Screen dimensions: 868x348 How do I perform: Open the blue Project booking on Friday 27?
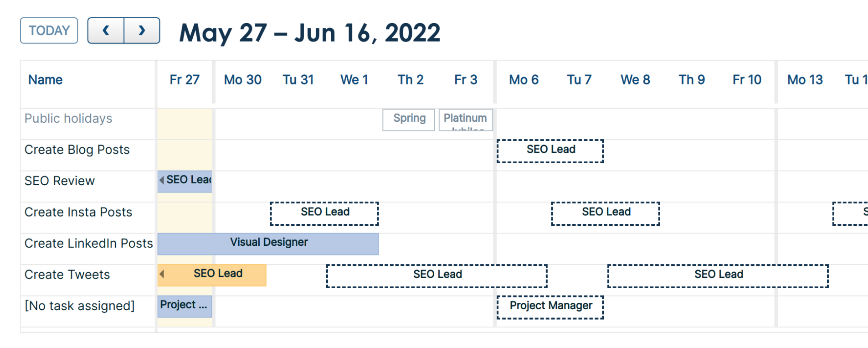coord(184,306)
